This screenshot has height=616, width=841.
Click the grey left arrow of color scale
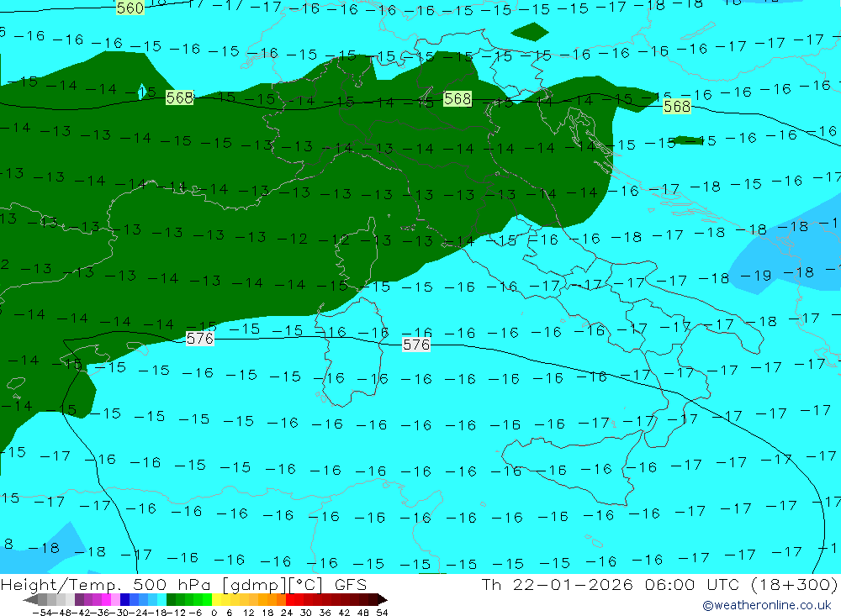(30, 599)
